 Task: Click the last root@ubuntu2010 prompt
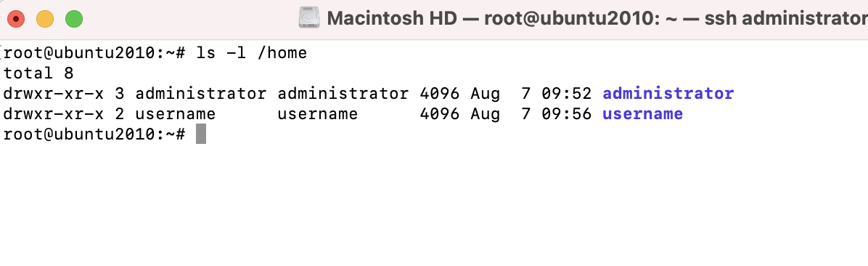point(94,134)
